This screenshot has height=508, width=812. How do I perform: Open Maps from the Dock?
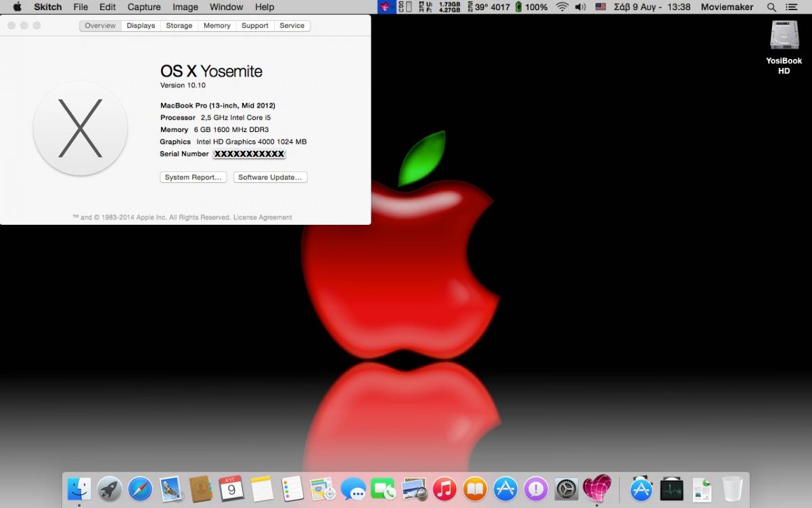[x=323, y=488]
